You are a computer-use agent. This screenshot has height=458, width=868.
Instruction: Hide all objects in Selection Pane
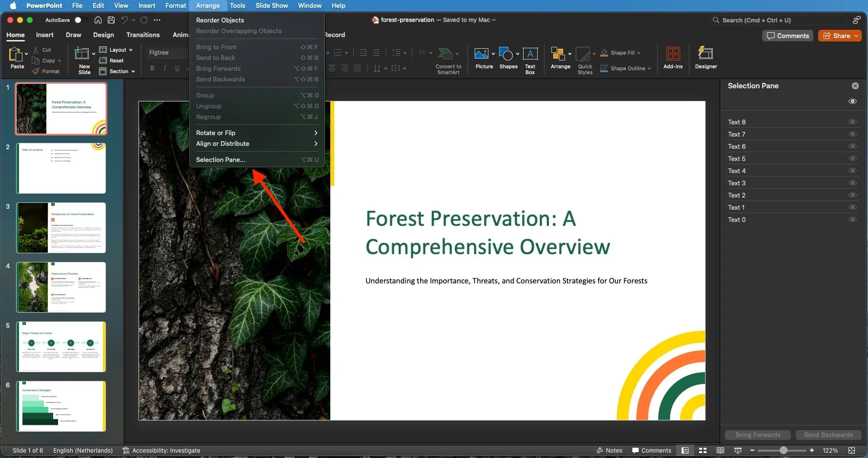(x=852, y=101)
